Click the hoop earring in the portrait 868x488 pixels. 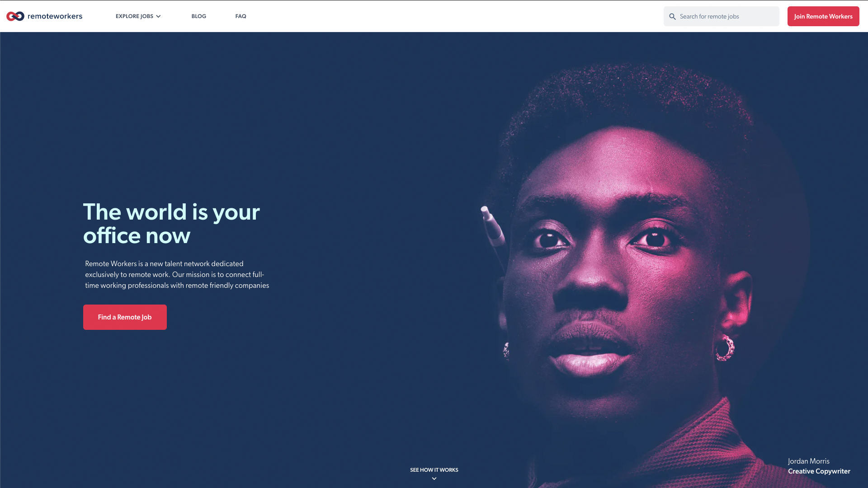point(725,347)
